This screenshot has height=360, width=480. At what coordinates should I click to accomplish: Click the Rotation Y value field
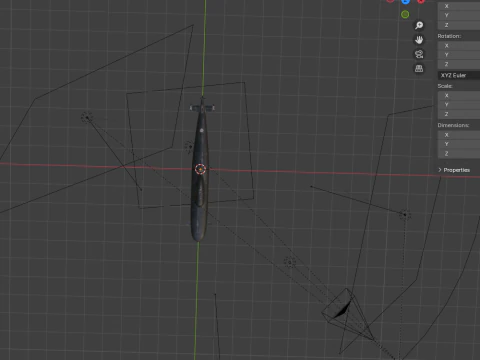pos(459,55)
